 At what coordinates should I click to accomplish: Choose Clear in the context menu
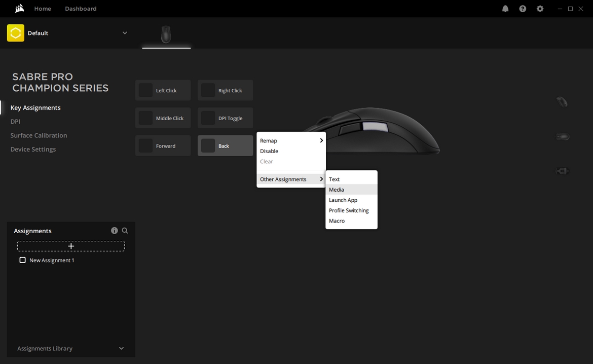[291, 161]
